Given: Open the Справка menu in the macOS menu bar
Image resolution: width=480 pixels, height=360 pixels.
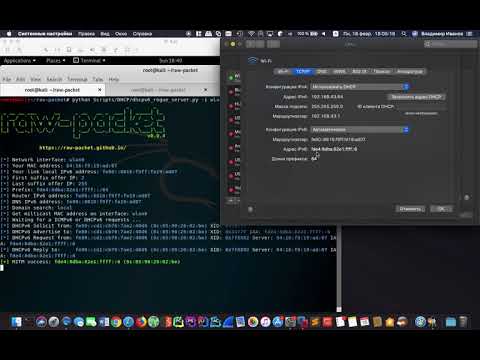Looking at the screenshot, I should pos(142,34).
